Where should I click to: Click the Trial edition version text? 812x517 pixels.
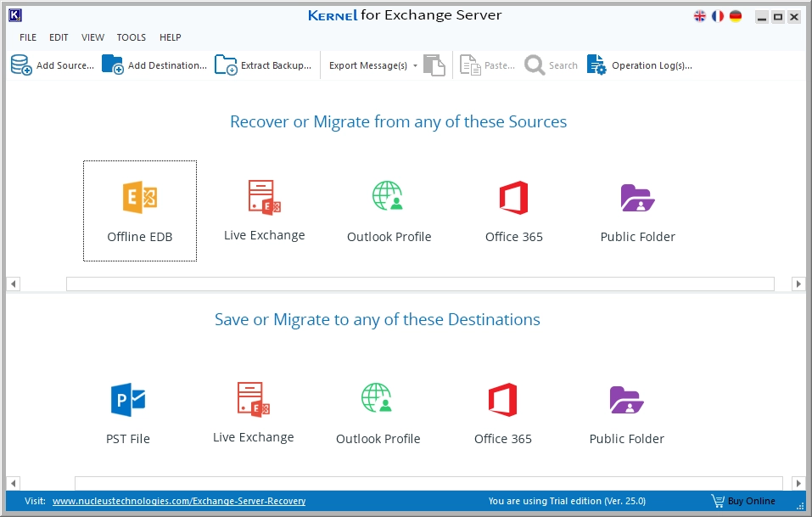567,501
